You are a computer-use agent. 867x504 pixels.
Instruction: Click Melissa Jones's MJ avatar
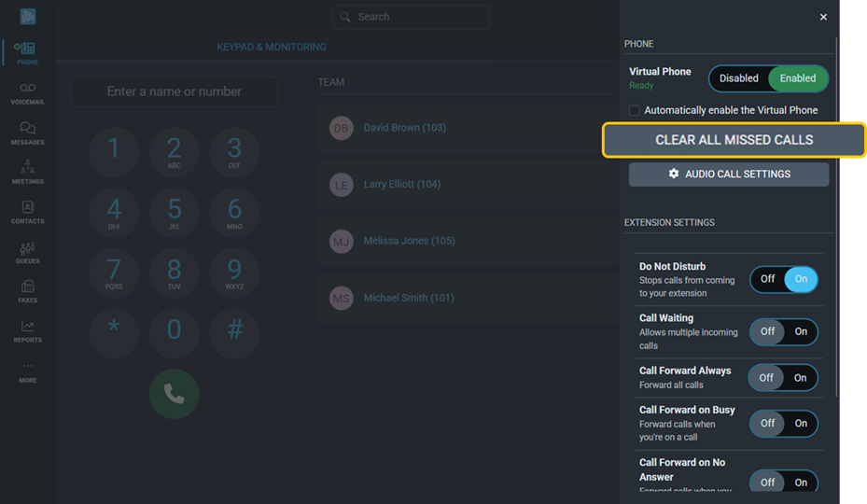click(x=342, y=241)
